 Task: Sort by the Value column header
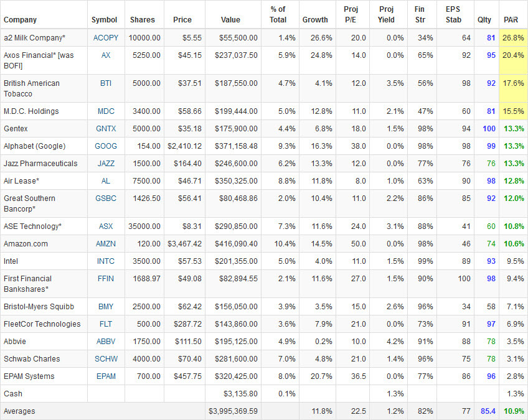click(230, 20)
